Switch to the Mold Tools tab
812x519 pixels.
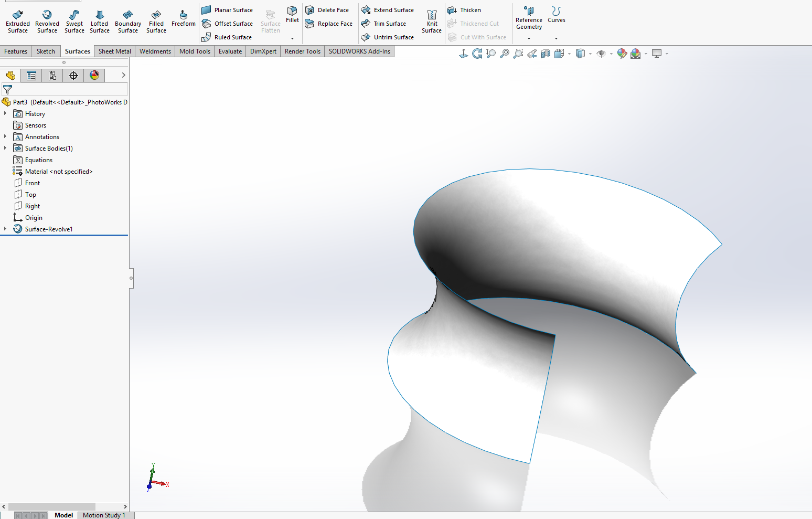click(x=195, y=51)
